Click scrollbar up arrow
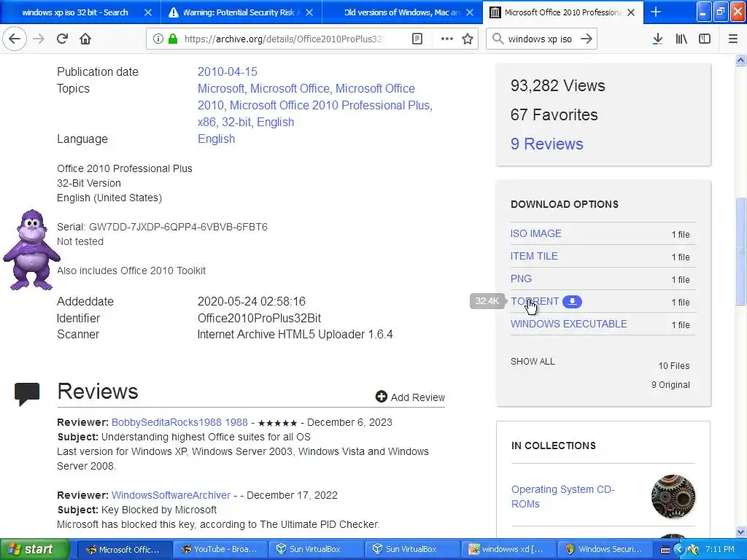The image size is (747, 560). (x=740, y=60)
